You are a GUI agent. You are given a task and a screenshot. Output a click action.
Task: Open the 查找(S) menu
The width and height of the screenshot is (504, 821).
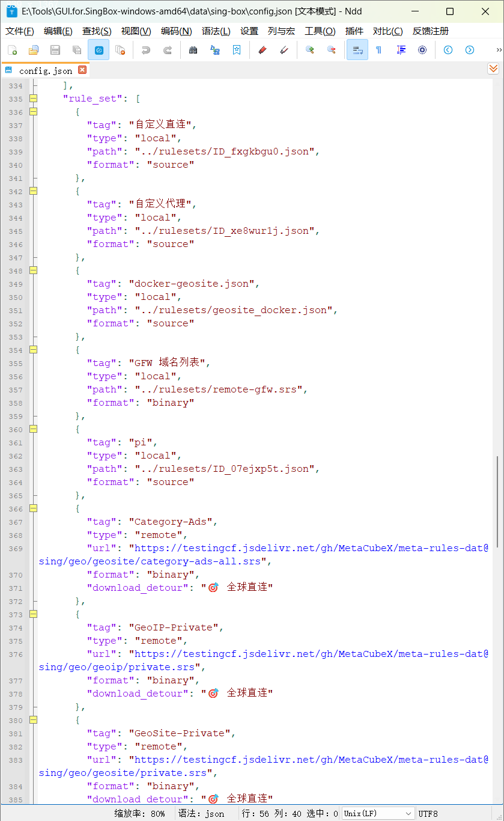point(97,31)
